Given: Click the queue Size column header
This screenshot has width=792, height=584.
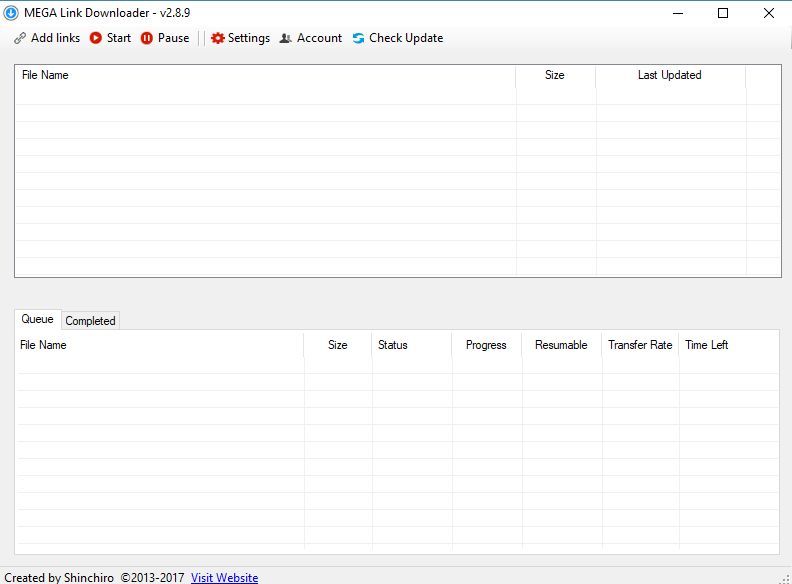Looking at the screenshot, I should click(x=338, y=345).
